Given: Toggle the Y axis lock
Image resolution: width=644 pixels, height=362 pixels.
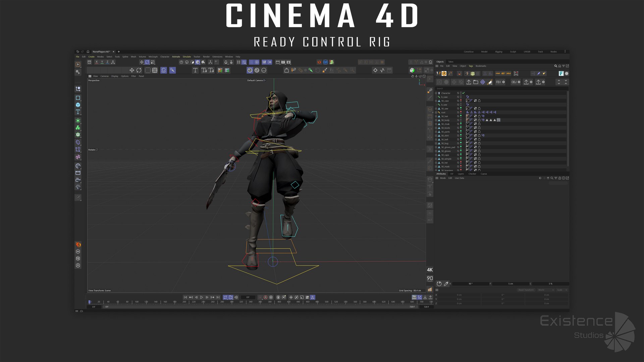Looking at the screenshot, I should pyautogui.click(x=102, y=62).
